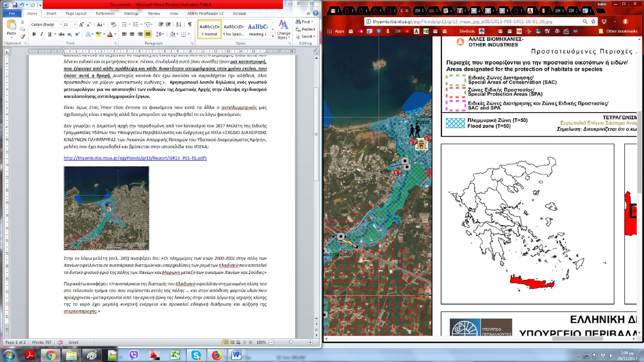The width and height of the screenshot is (644, 362).
Task: Bookmark page with the star icon
Action: coord(593,21)
